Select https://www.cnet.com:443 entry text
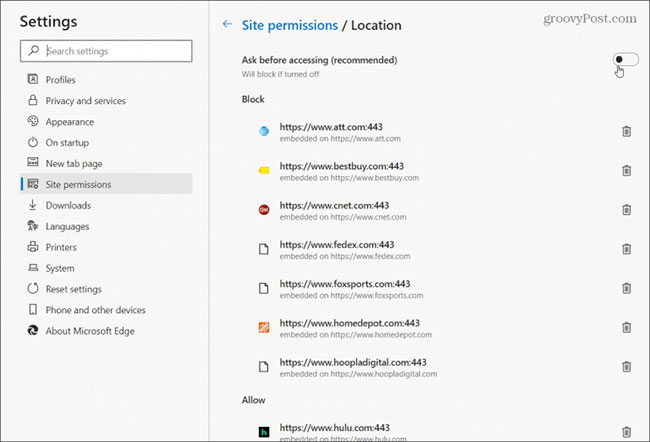Screen dimensions: 650x442 pos(334,206)
